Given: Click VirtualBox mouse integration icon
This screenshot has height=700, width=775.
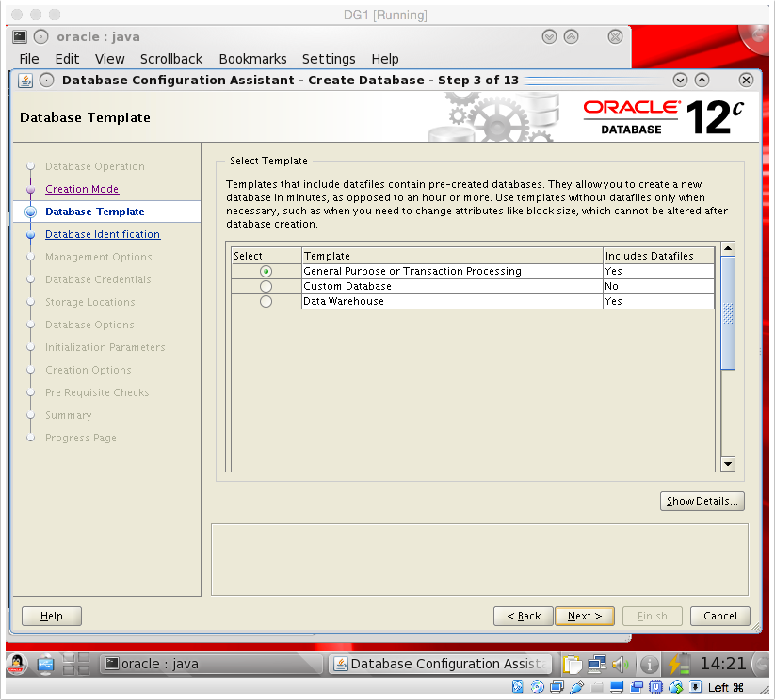Looking at the screenshot, I should [x=676, y=687].
